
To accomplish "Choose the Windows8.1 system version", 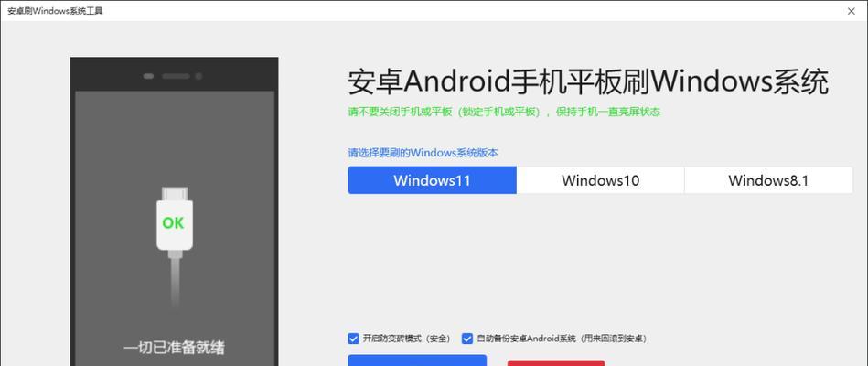I will 768,180.
